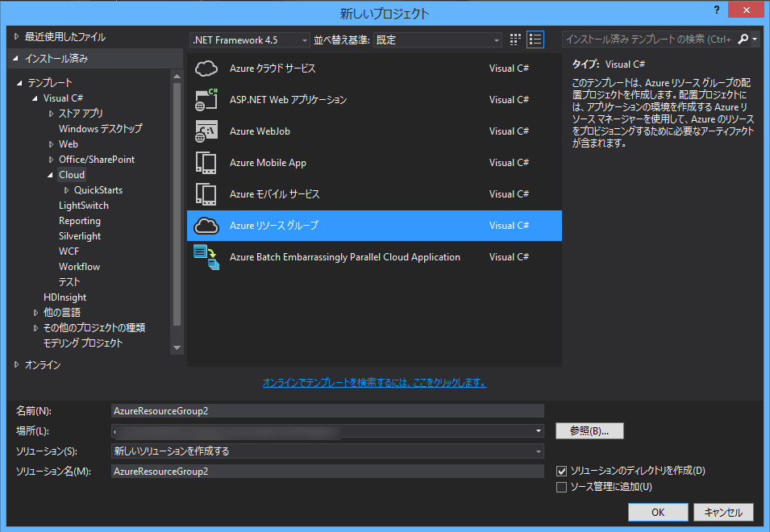Expand the ストア アプリ node
This screenshot has height=532, width=770.
[x=51, y=114]
